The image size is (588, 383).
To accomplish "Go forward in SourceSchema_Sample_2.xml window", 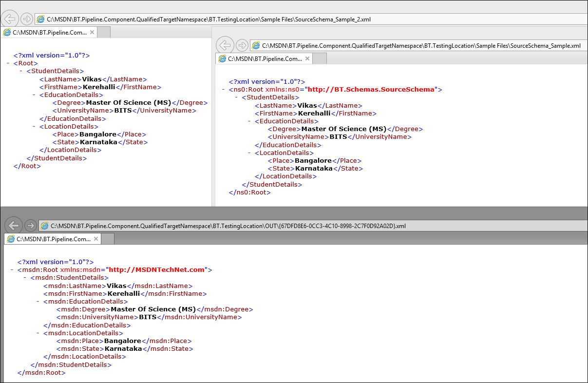I will pos(27,19).
